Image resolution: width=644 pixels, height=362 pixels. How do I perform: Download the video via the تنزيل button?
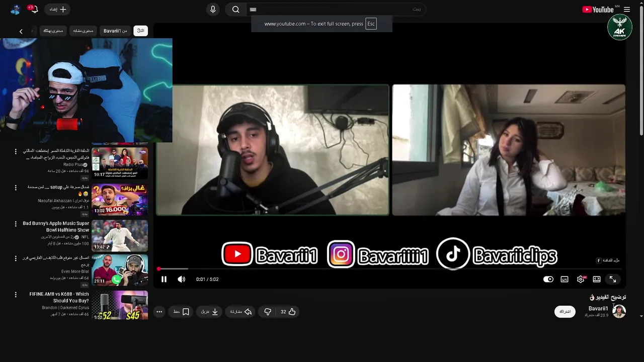pos(209,312)
